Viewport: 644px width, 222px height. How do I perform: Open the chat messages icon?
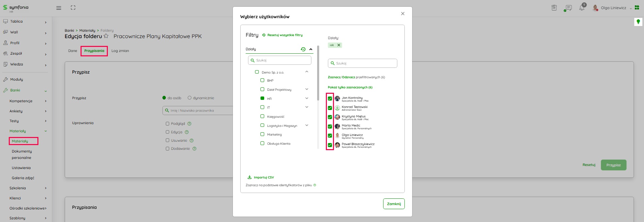point(568,8)
